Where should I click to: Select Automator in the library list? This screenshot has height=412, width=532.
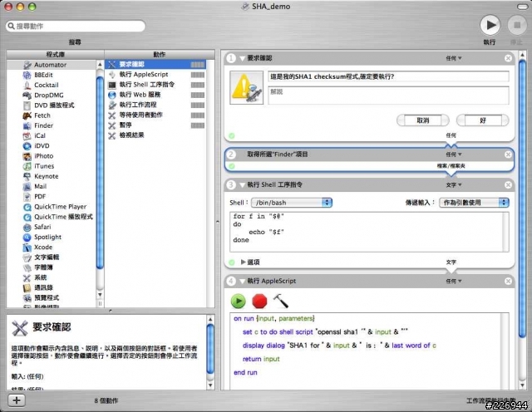click(52, 65)
